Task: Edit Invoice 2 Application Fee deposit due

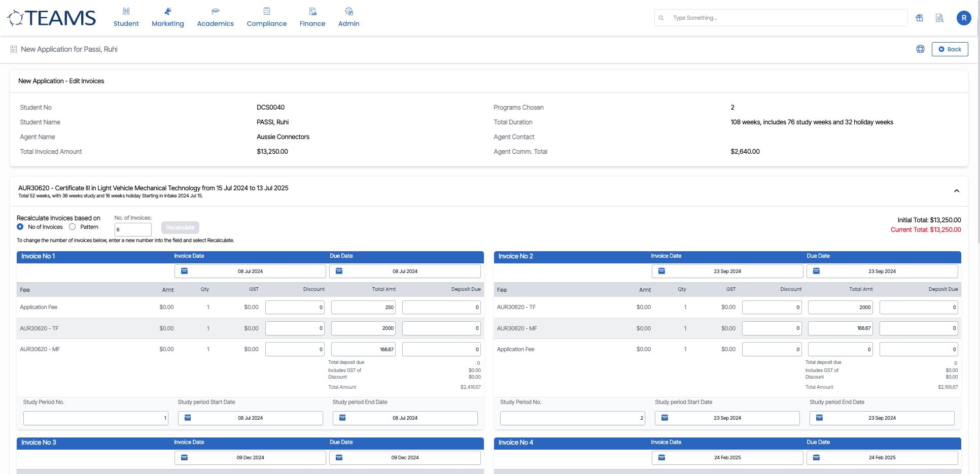Action: pos(919,349)
